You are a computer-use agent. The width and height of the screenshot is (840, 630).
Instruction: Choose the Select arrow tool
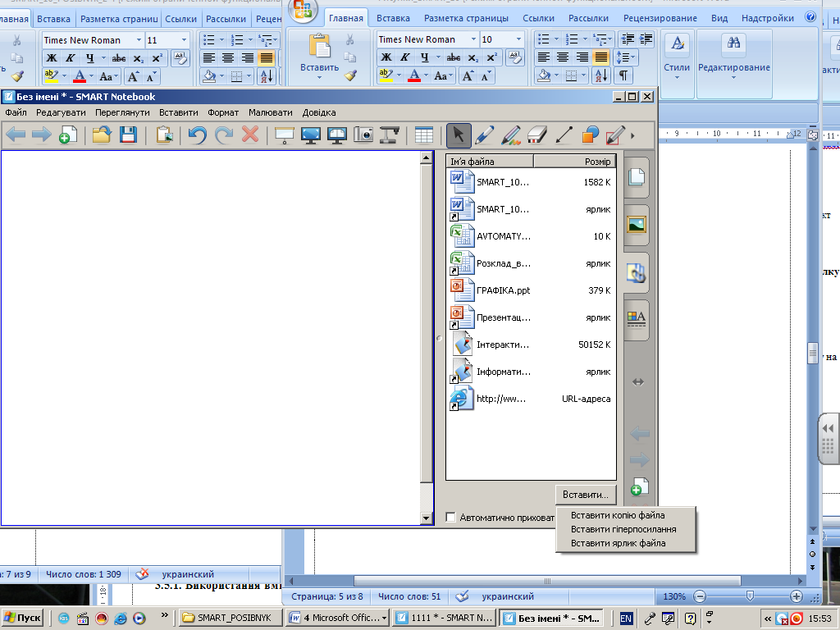point(459,135)
